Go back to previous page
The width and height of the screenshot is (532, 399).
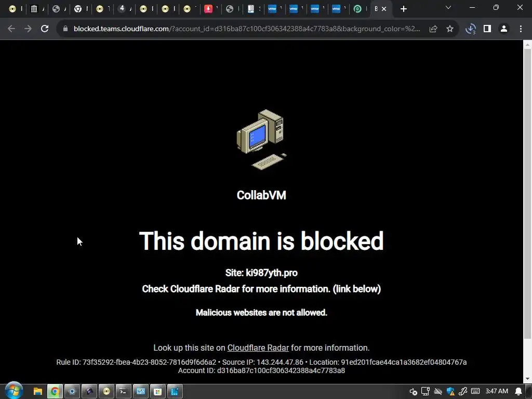(x=11, y=29)
